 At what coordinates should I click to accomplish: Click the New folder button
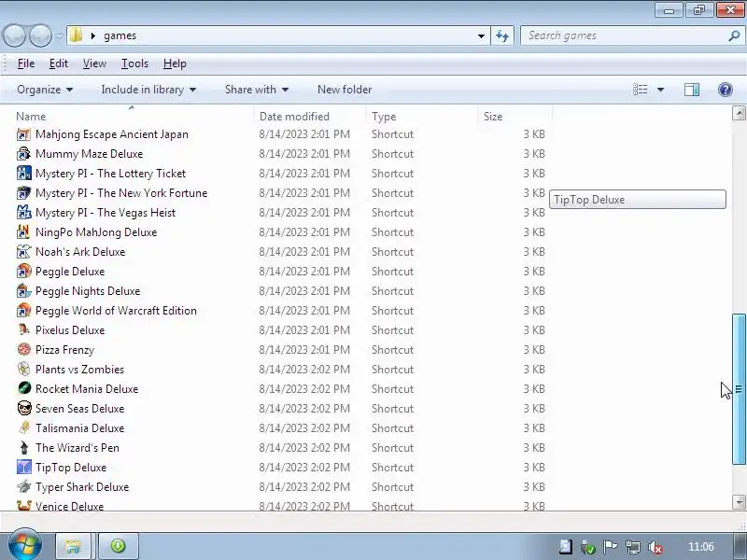coord(345,90)
